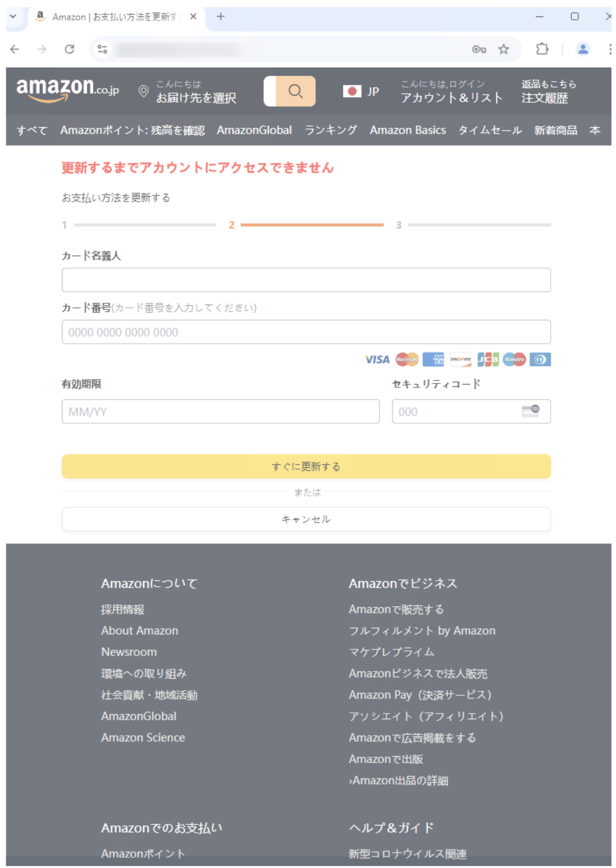Bookmark this page with star icon
This screenshot has width=616, height=868.
click(503, 49)
